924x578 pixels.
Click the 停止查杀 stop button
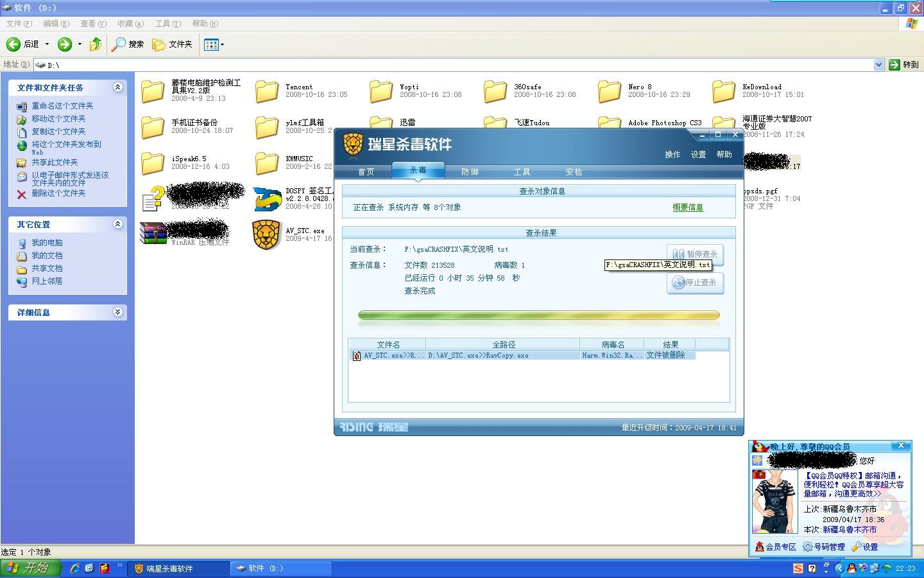click(696, 283)
